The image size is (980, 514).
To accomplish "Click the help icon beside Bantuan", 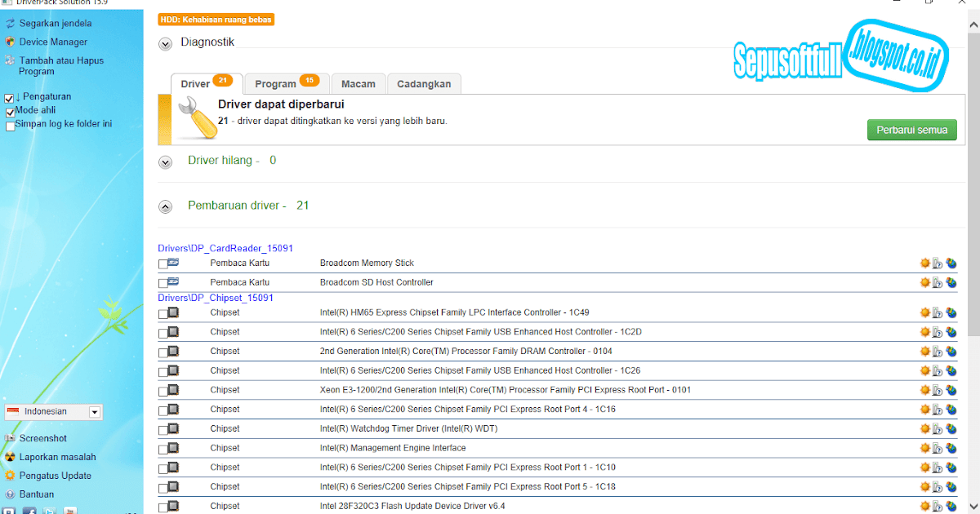I will 10,494.
